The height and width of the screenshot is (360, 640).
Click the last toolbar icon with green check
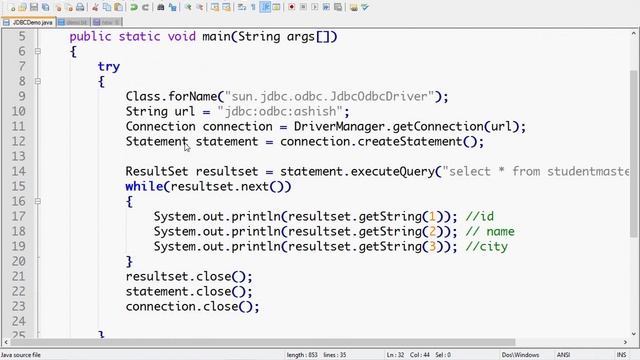pyautogui.click(x=365, y=7)
